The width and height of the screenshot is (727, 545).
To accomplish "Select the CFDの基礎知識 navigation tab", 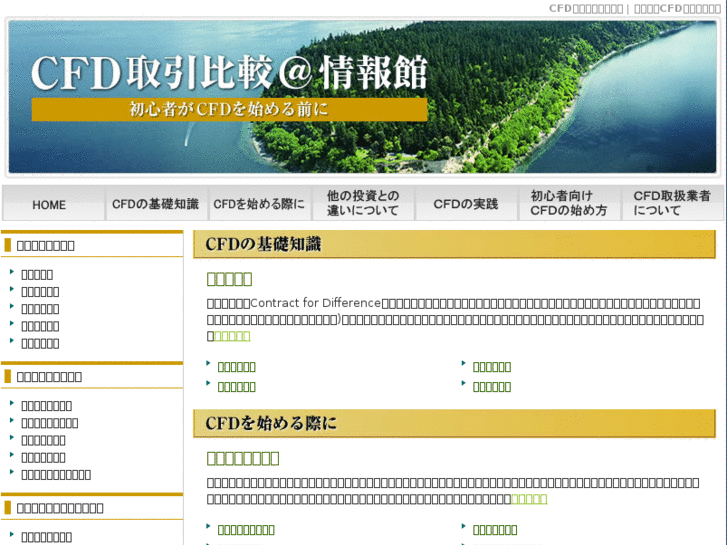I will click(155, 204).
